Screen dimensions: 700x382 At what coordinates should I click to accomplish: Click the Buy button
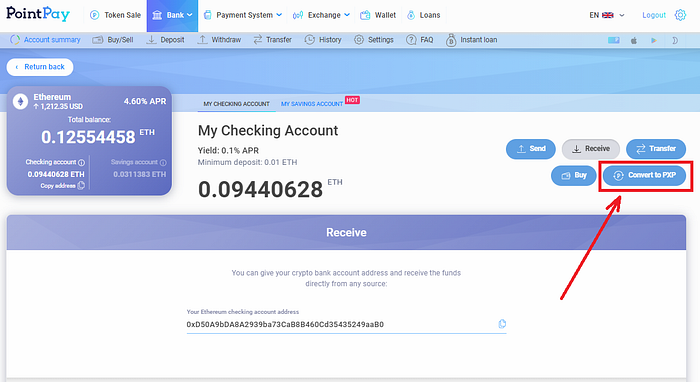[x=574, y=175]
